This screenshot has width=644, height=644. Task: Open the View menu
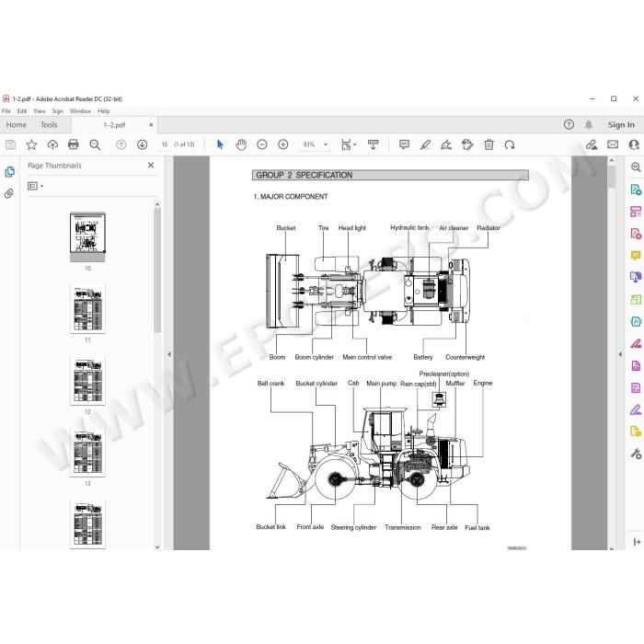tap(40, 111)
